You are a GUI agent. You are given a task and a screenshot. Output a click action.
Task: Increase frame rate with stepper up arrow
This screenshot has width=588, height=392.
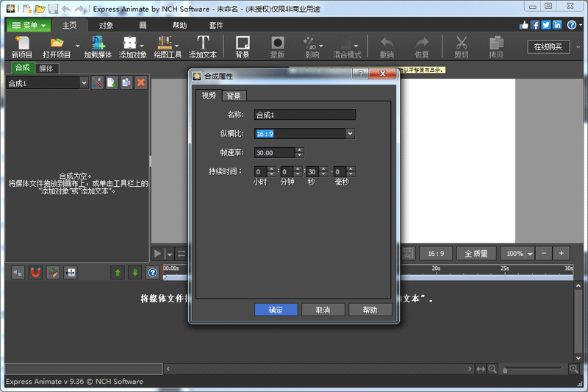[x=299, y=150]
